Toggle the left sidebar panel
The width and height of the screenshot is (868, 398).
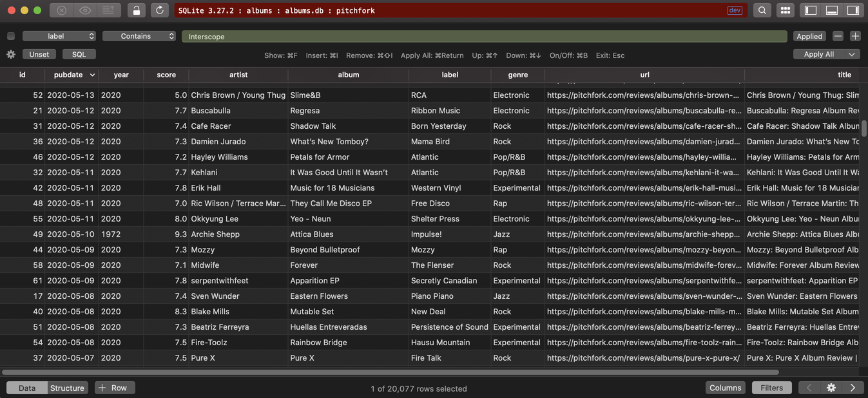[811, 10]
